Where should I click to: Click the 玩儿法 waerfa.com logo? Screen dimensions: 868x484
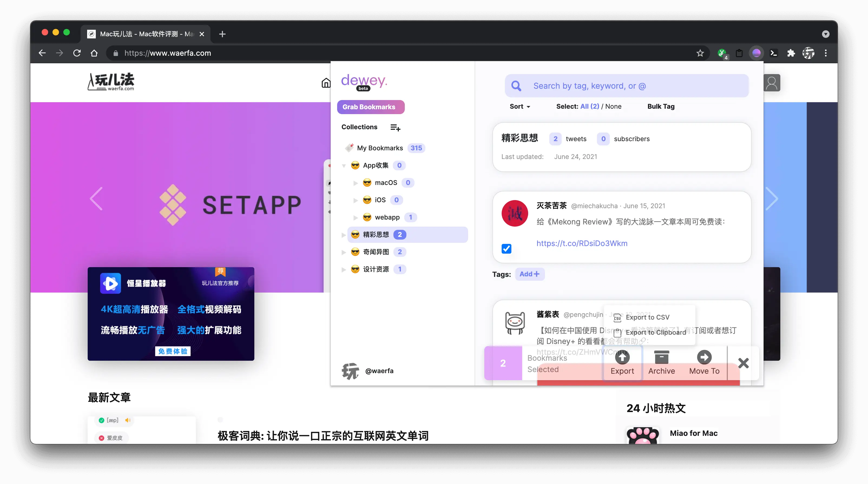(111, 82)
